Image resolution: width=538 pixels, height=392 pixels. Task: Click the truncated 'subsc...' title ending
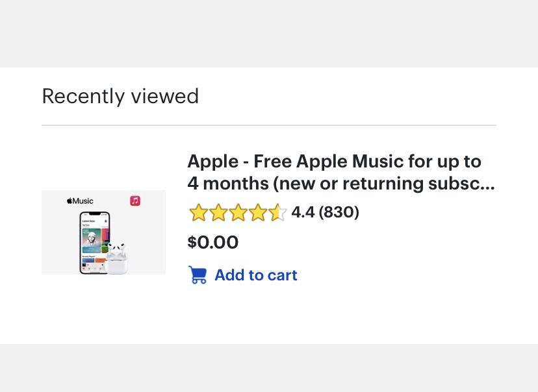(x=461, y=184)
